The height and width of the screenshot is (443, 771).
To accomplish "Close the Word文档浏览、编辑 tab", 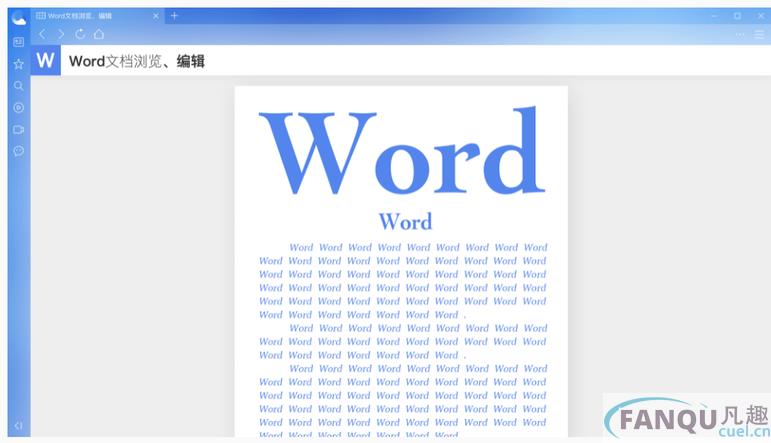I will click(x=155, y=16).
